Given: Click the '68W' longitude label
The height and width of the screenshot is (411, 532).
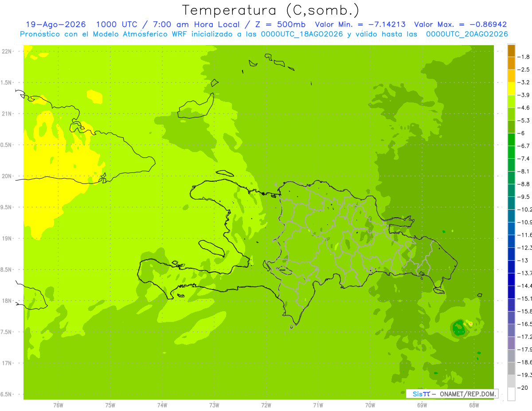Looking at the screenshot, I should point(474,405).
